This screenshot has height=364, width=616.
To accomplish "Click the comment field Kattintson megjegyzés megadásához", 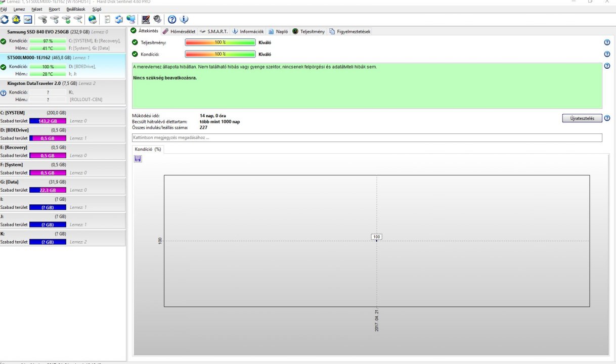I will [x=367, y=138].
